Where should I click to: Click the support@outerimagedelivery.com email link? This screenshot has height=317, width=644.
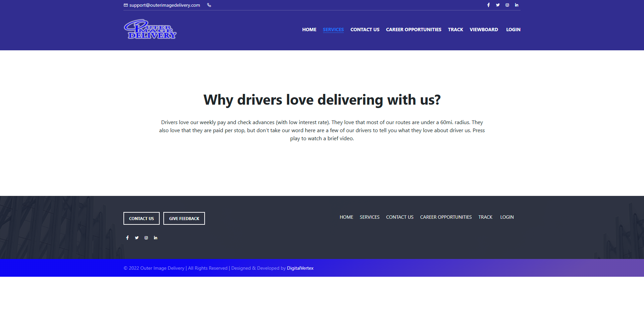click(x=164, y=5)
